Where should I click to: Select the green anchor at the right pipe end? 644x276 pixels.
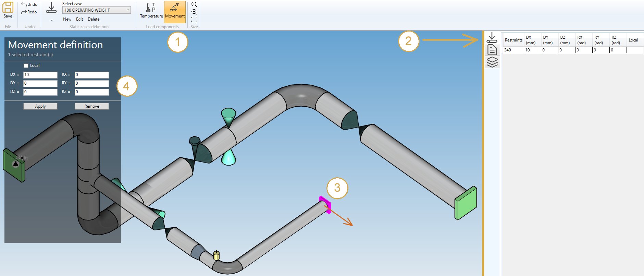coord(466,203)
